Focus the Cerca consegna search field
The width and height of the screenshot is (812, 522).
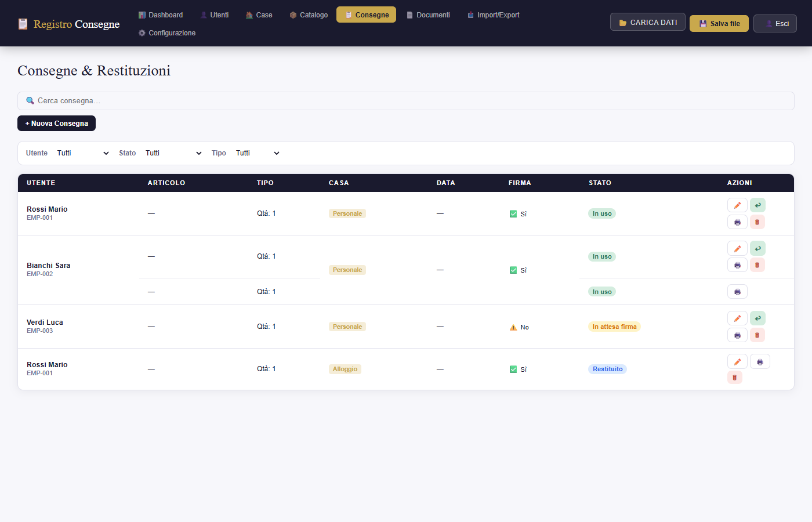[406, 101]
